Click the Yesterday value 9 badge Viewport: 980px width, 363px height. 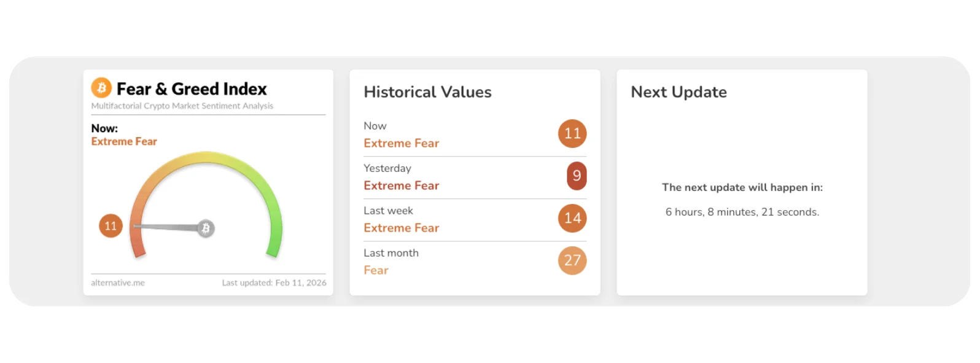[577, 176]
